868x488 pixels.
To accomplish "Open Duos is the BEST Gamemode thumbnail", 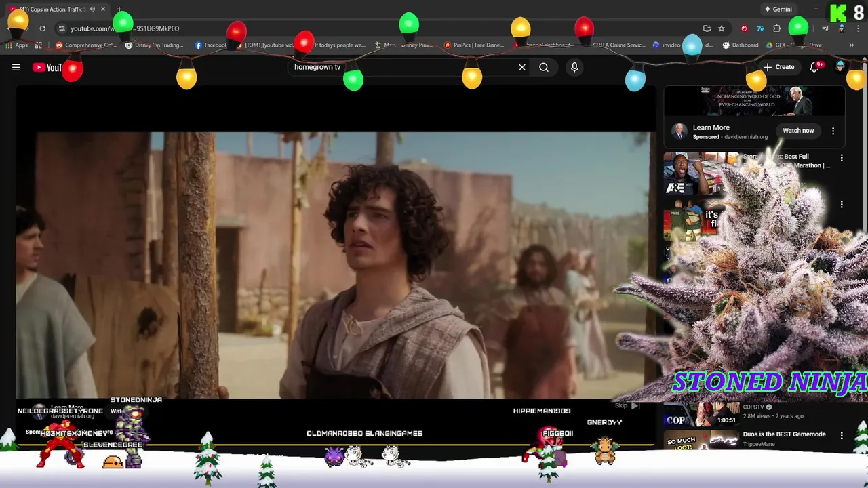I will pos(701,441).
